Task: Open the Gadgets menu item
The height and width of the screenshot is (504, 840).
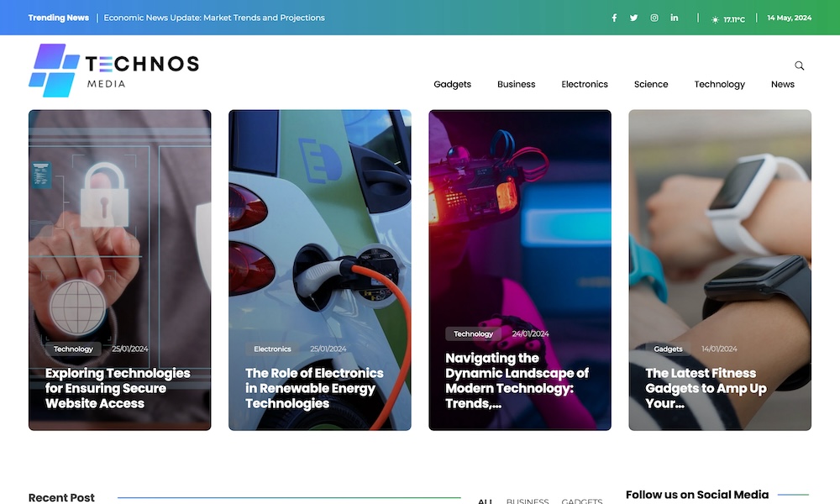Action: coord(452,84)
